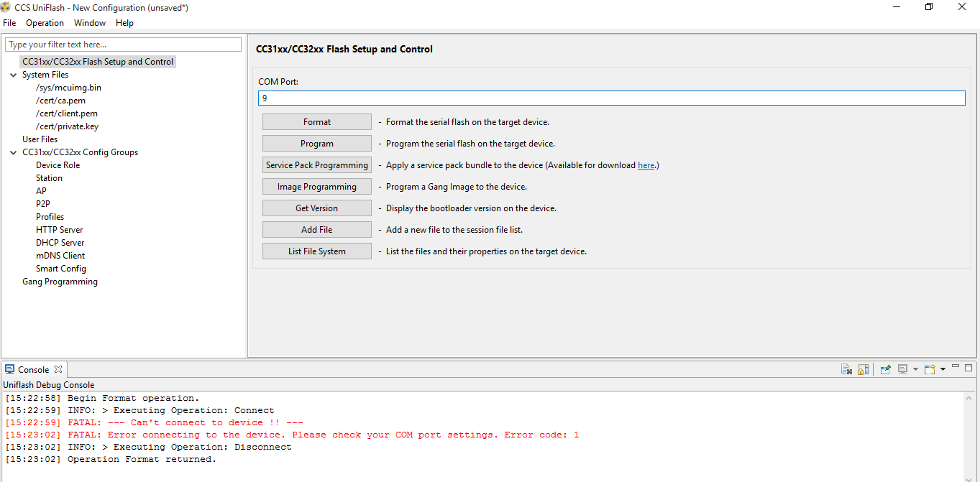980x482 pixels.
Task: Open the Window menu
Action: coord(90,23)
